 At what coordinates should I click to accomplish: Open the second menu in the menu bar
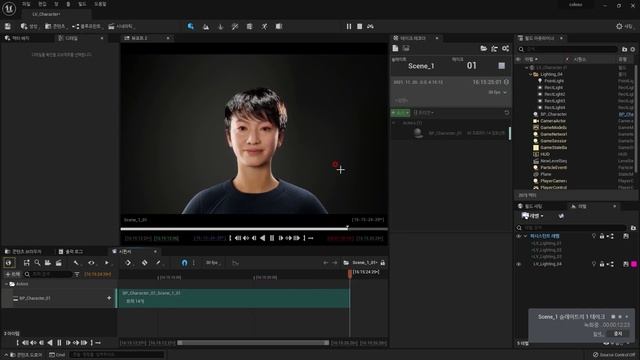click(42, 4)
